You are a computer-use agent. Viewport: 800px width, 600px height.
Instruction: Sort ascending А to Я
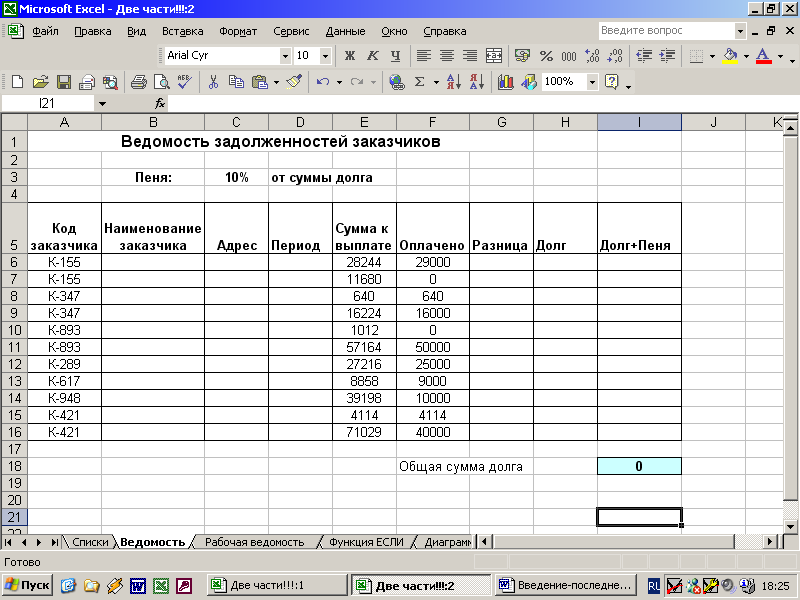click(x=454, y=82)
